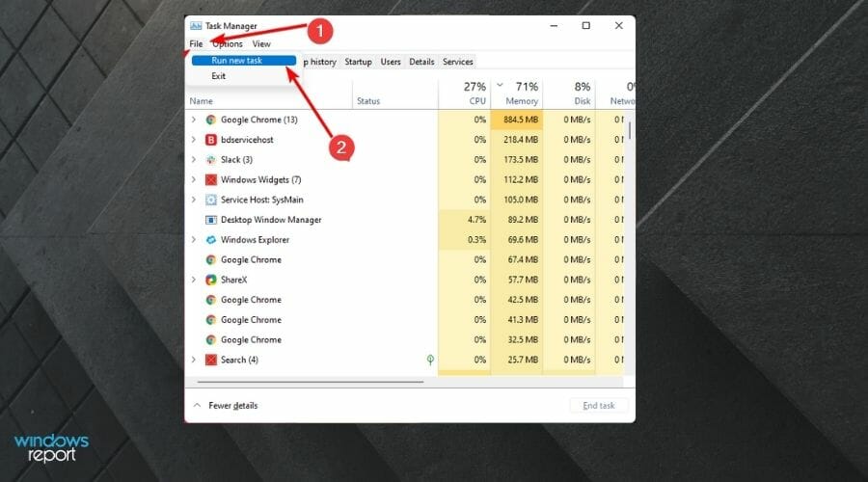Click the 884.5 MB memory cell
This screenshot has height=482, width=868.
517,120
